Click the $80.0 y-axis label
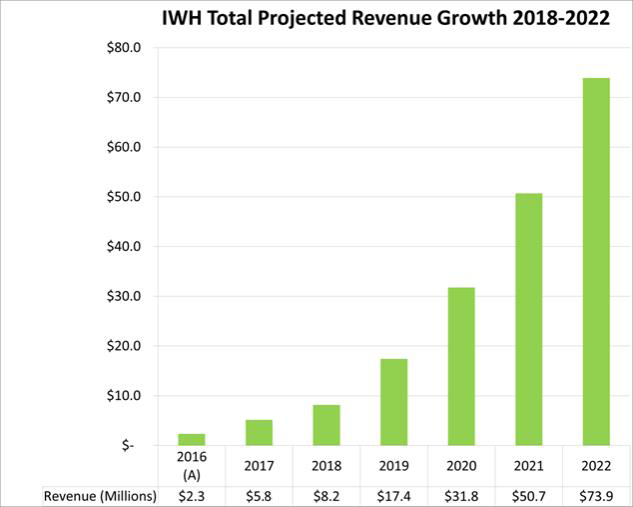 pos(128,47)
